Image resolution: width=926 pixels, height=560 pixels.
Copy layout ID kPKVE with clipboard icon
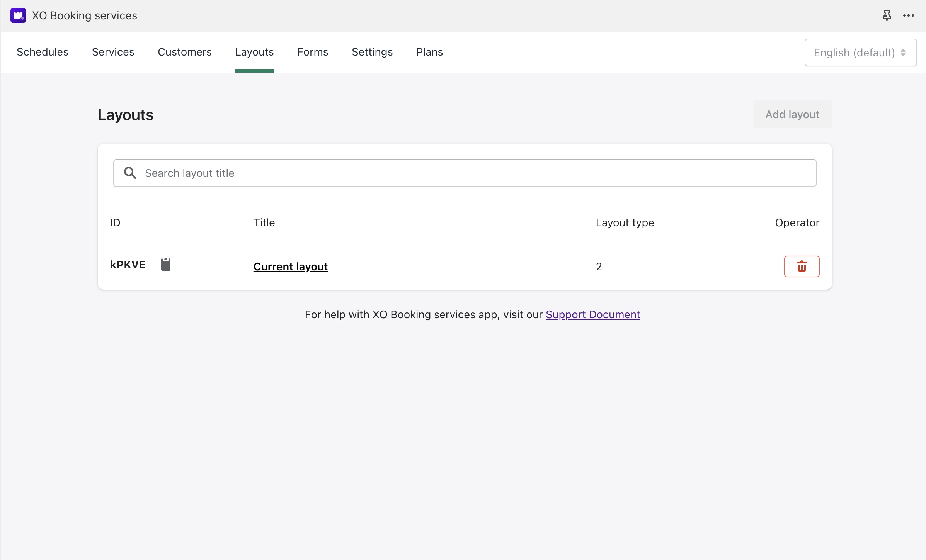[166, 265]
